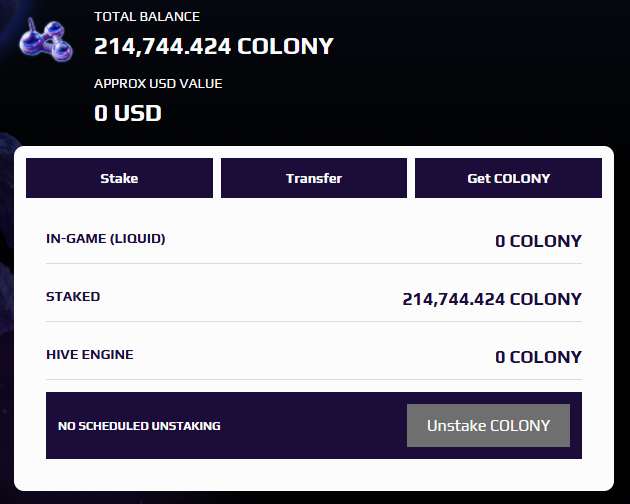630x504 pixels.
Task: Click the Get COLONY button
Action: (x=508, y=179)
